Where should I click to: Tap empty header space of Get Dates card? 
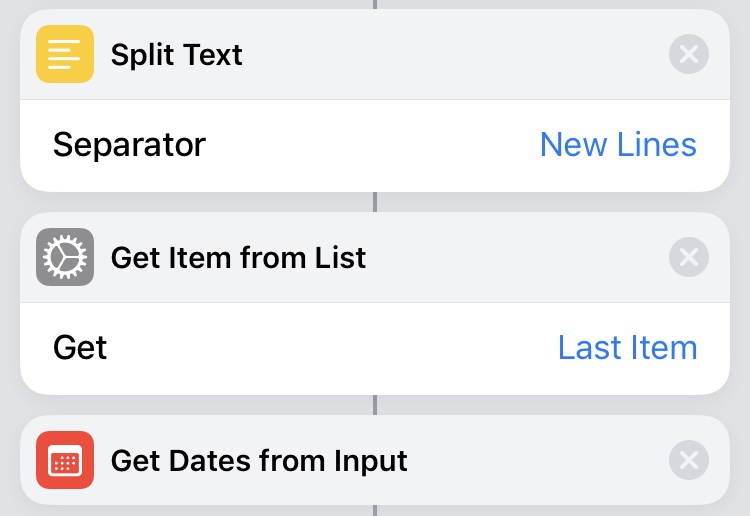click(x=538, y=460)
